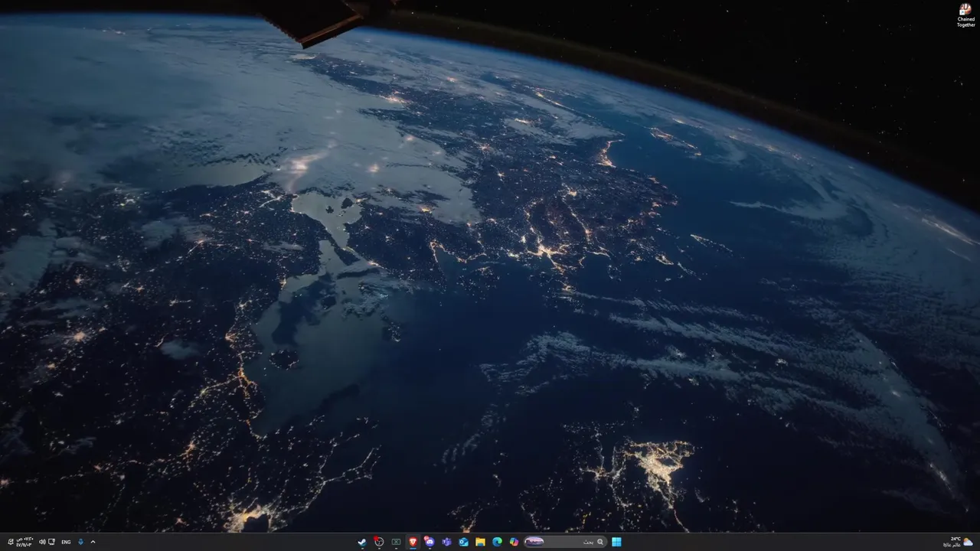Launch Microsoft Edge from the taskbar
This screenshot has width=980, height=551.
click(497, 542)
